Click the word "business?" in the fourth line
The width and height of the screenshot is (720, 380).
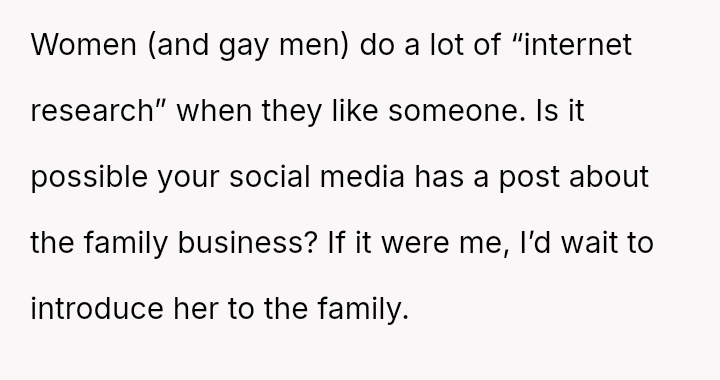coord(248,243)
